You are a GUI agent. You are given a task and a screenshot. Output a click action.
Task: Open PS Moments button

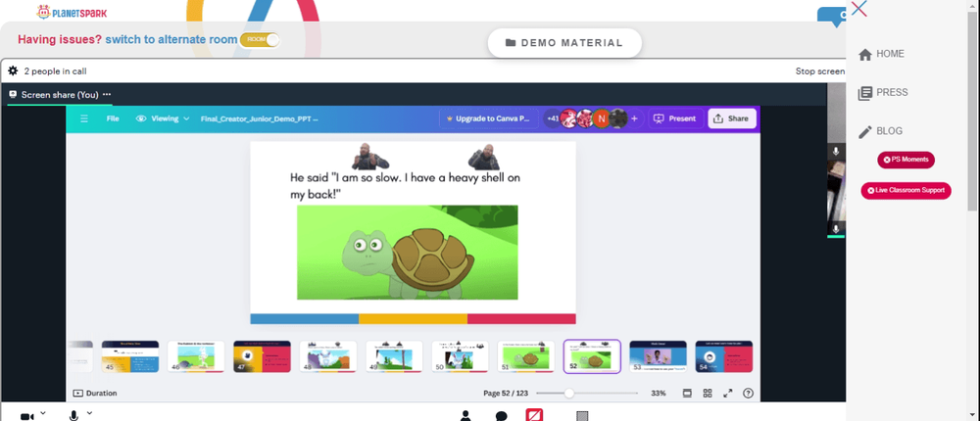tap(906, 160)
